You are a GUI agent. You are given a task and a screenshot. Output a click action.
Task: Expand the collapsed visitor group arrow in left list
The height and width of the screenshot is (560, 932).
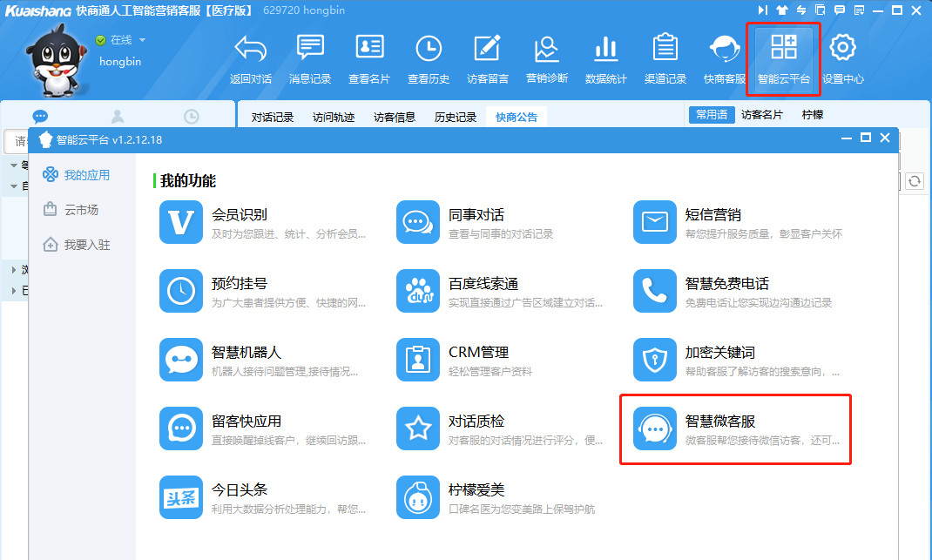pyautogui.click(x=14, y=269)
